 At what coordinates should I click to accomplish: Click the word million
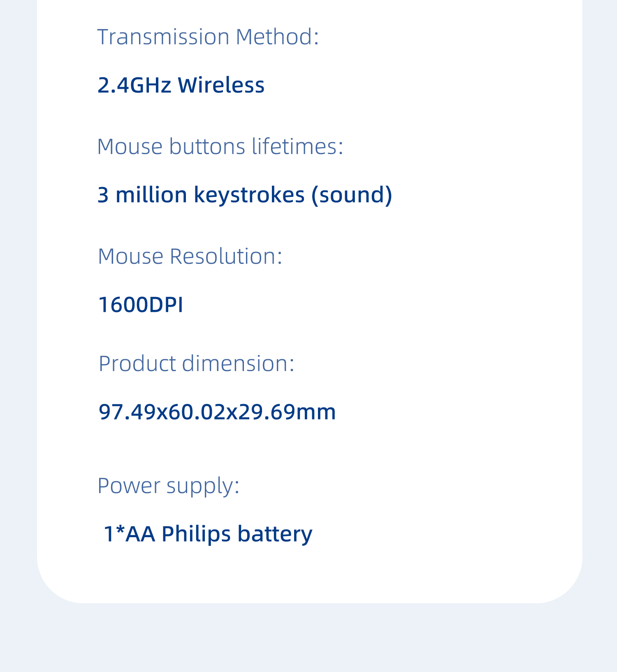151,195
